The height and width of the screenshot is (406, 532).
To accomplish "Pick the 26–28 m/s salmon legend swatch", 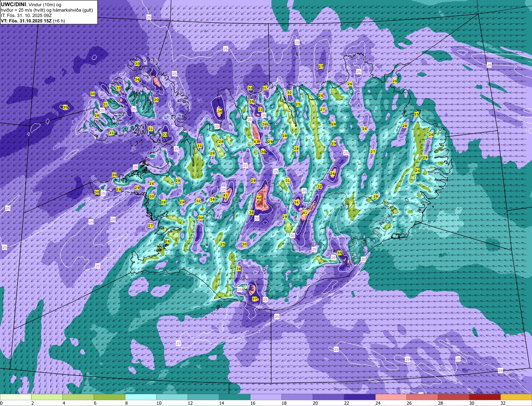I will tap(422, 397).
